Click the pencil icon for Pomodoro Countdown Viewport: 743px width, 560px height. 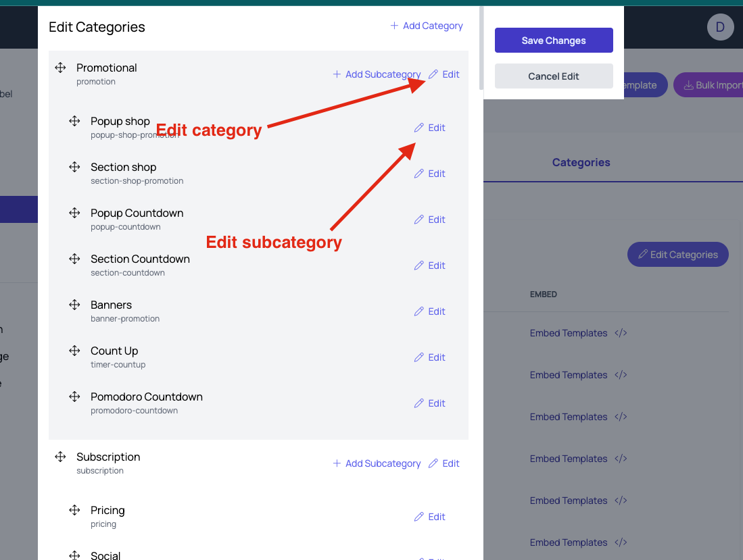click(419, 403)
